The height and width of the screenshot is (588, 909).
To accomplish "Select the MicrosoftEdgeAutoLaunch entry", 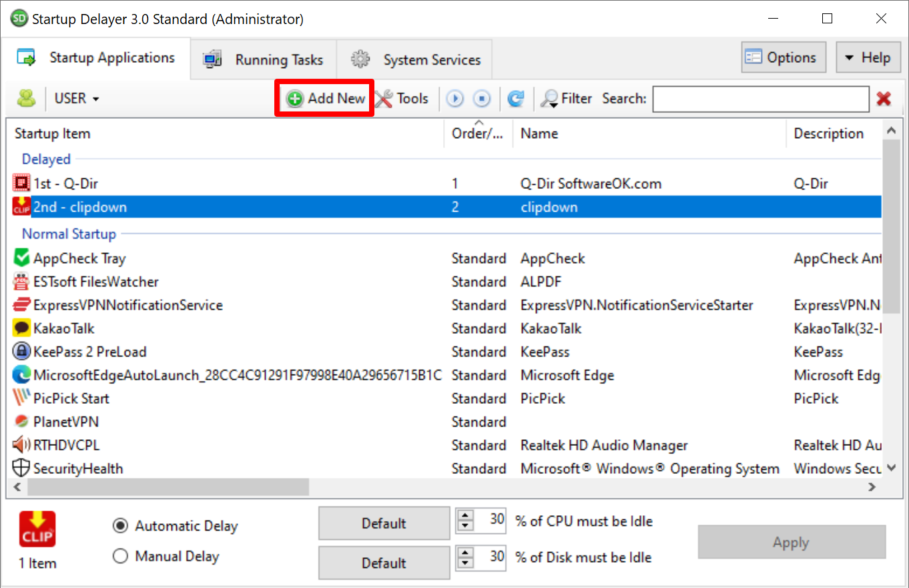I will (238, 375).
